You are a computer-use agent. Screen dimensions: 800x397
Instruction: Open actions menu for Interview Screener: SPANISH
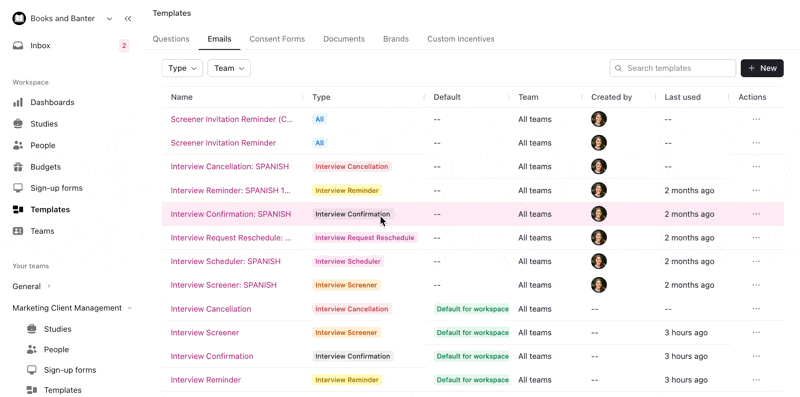tap(756, 285)
